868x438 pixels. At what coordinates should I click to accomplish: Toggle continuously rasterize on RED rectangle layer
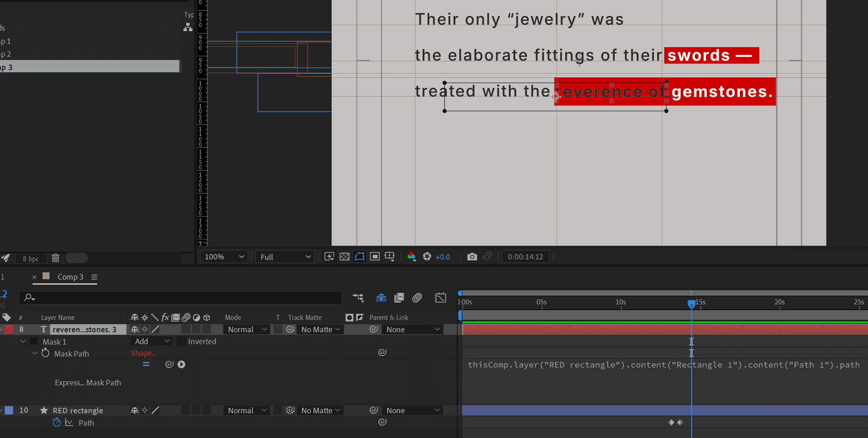pos(145,411)
